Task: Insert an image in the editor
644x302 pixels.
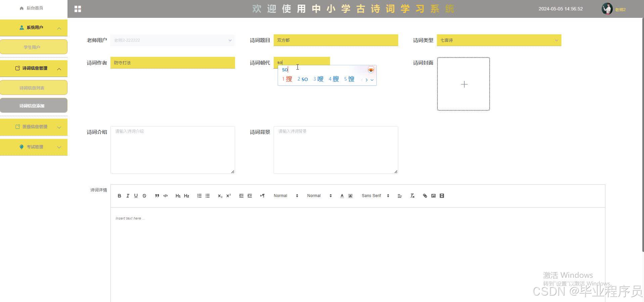Action: 433,196
